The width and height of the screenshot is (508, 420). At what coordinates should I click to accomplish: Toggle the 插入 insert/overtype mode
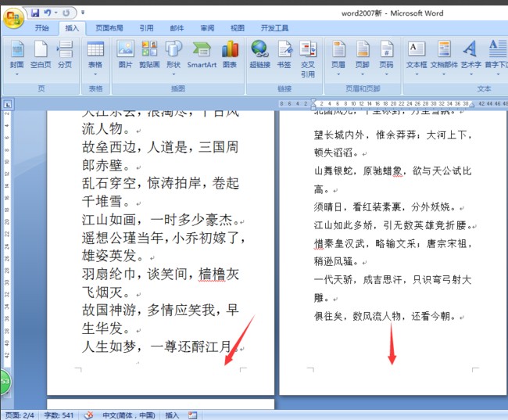[x=172, y=415]
